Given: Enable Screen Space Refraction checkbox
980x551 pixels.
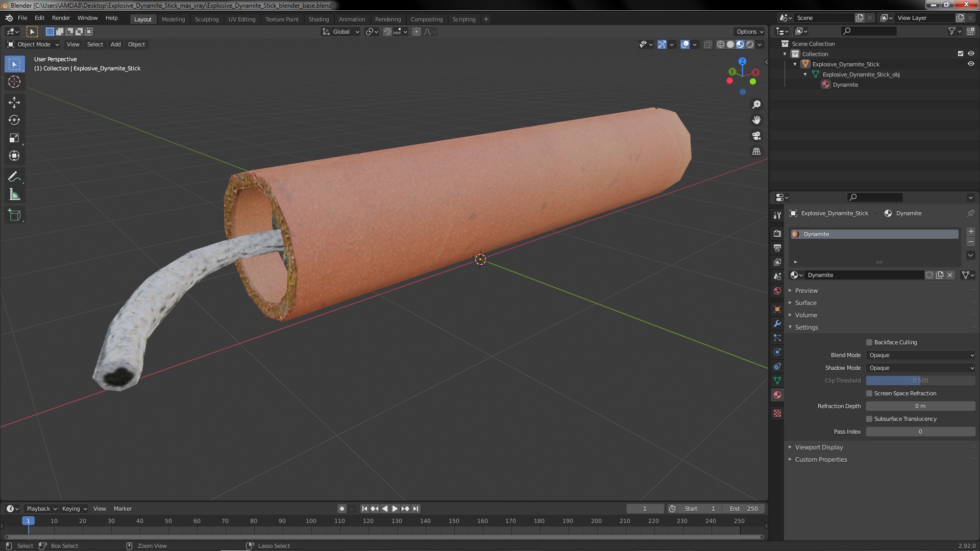Looking at the screenshot, I should click(x=869, y=393).
